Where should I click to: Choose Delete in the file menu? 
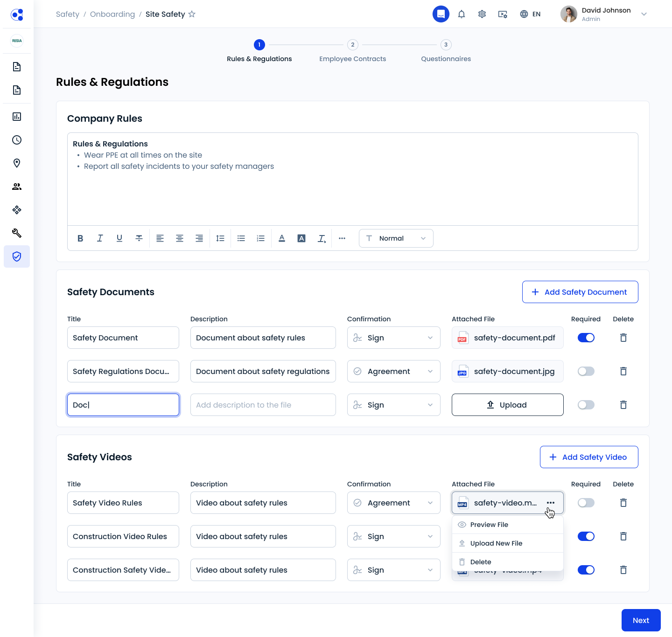508,562
